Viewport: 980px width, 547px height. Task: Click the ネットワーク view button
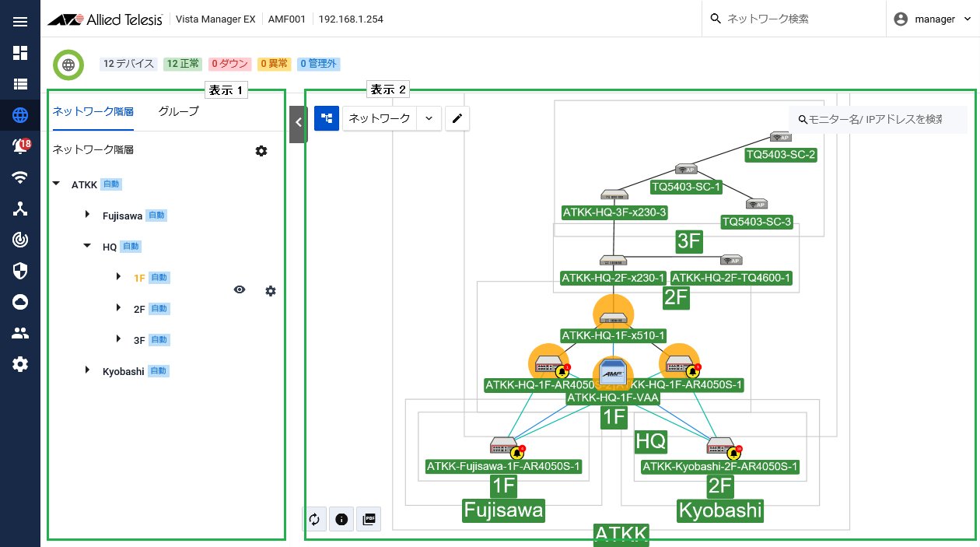tap(380, 118)
